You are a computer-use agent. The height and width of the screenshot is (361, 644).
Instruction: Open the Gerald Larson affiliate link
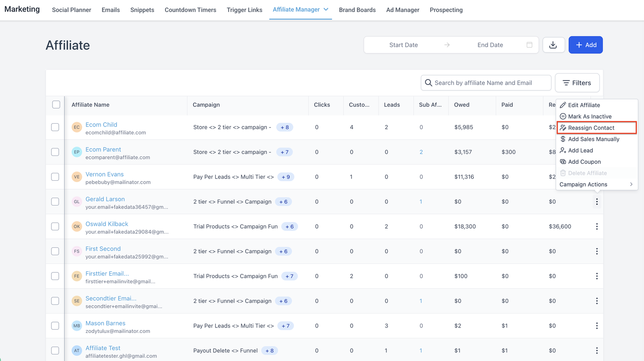point(105,199)
